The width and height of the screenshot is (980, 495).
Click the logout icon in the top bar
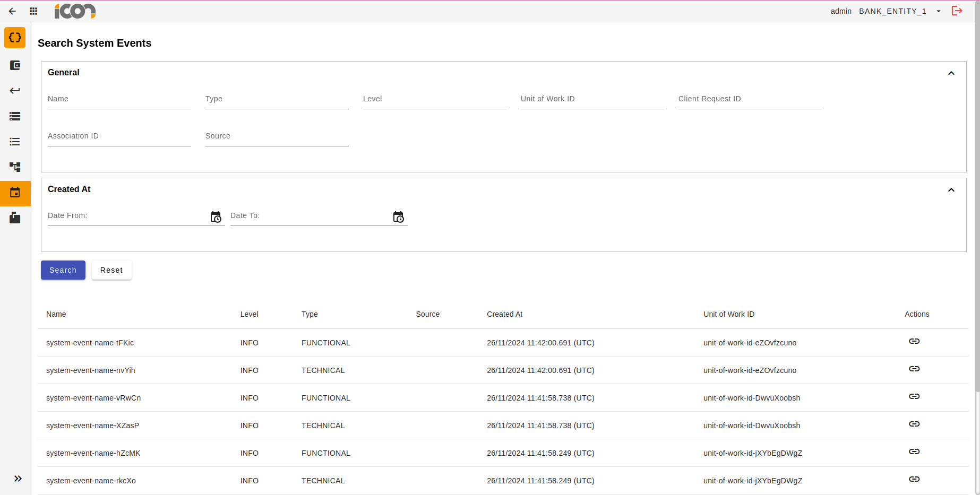957,11
